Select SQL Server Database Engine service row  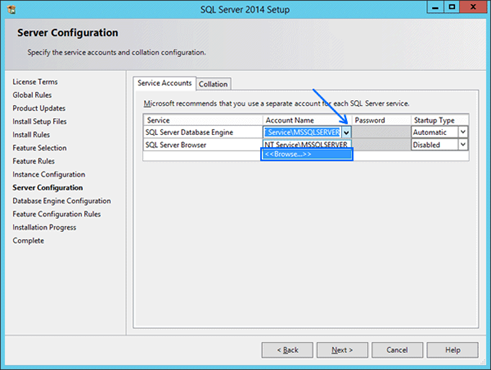coord(203,132)
